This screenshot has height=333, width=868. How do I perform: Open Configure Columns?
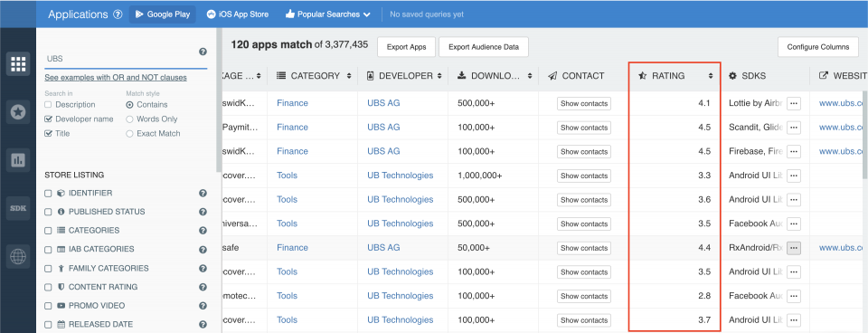(x=818, y=47)
